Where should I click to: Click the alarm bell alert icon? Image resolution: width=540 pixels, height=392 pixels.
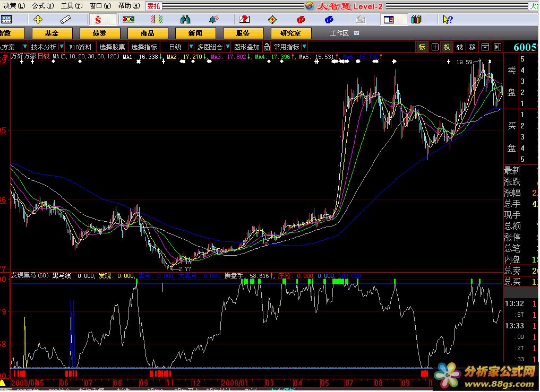coord(214,20)
